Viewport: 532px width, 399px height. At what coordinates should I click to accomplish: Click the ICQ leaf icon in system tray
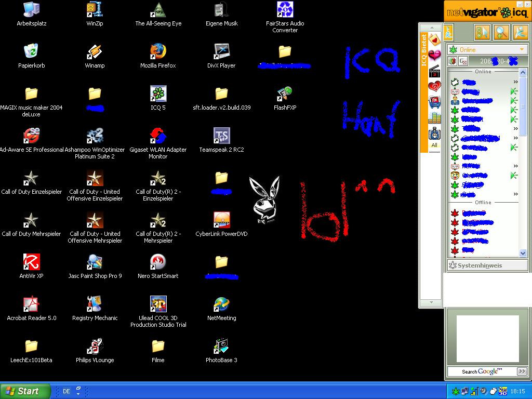coord(455,392)
